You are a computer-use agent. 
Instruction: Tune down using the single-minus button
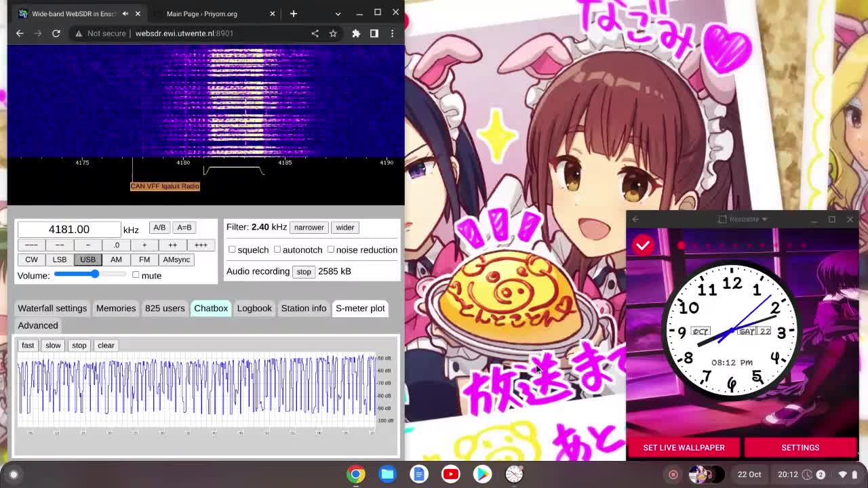[87, 245]
